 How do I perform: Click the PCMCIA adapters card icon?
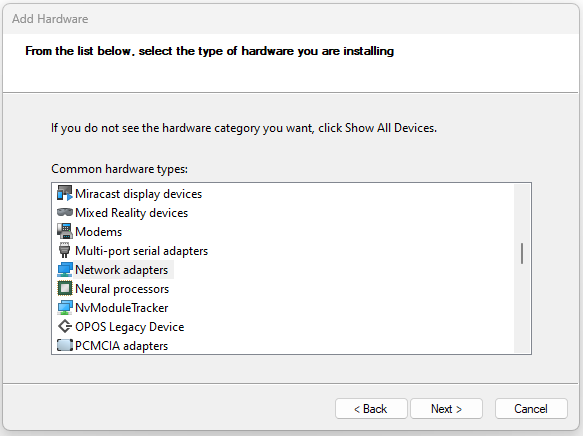pyautogui.click(x=64, y=345)
